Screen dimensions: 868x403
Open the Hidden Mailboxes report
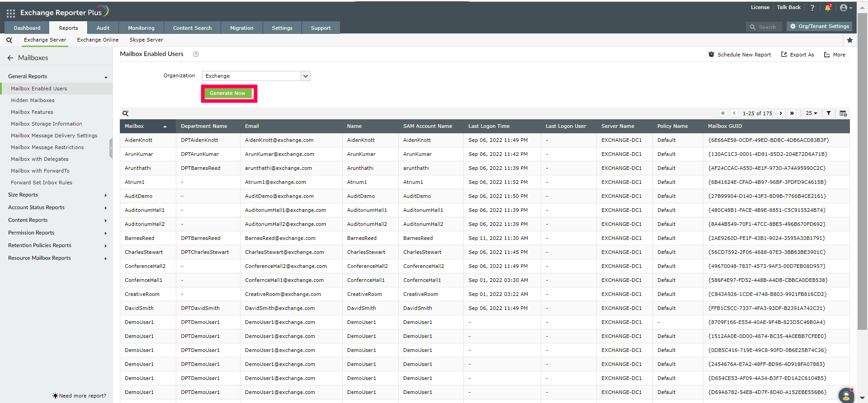(33, 101)
